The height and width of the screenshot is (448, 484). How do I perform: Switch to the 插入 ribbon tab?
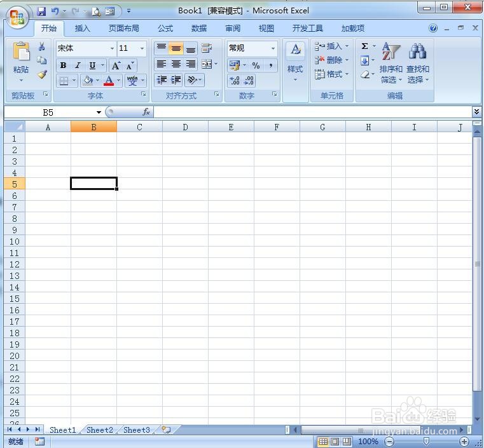(x=82, y=29)
